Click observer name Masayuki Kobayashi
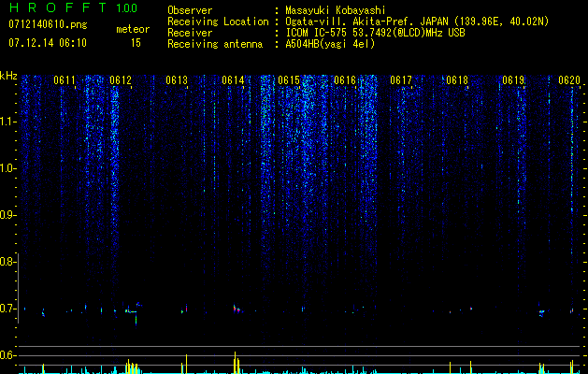588x374 pixels. (336, 10)
